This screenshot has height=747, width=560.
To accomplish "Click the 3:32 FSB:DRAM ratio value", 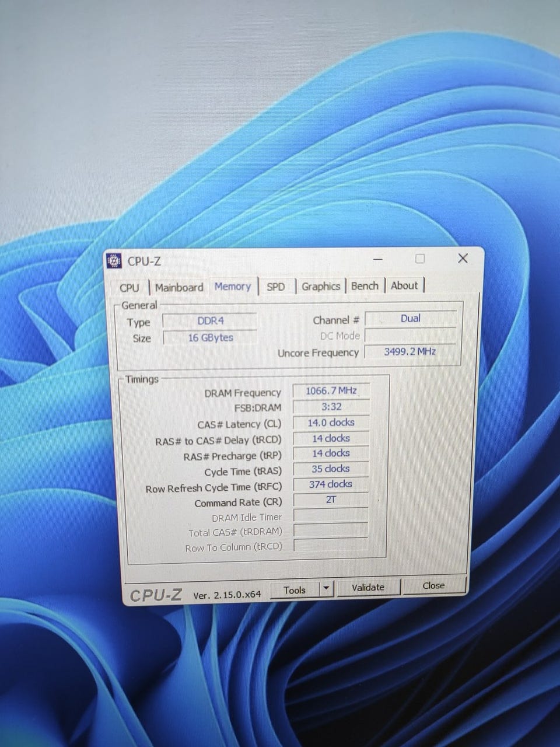I will (x=331, y=407).
